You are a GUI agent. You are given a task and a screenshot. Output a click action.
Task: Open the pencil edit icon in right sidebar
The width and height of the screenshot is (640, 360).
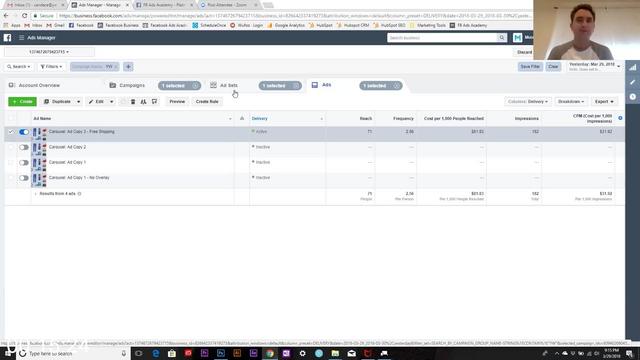pos(633,82)
